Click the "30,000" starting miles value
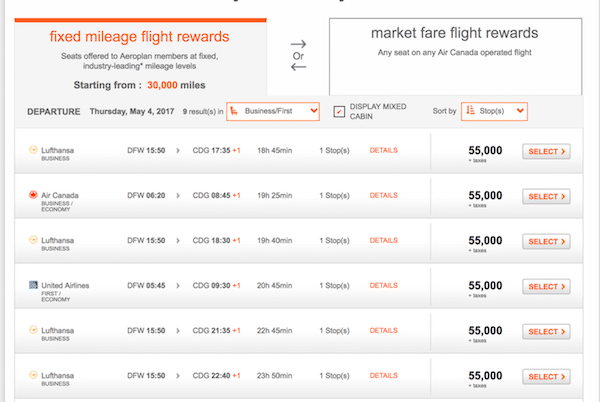This screenshot has height=402, width=600. pos(162,85)
